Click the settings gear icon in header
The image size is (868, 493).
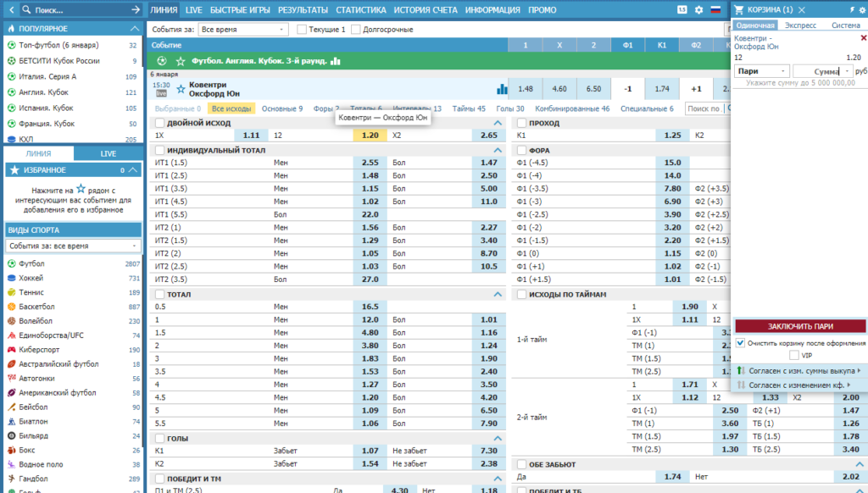pyautogui.click(x=698, y=10)
